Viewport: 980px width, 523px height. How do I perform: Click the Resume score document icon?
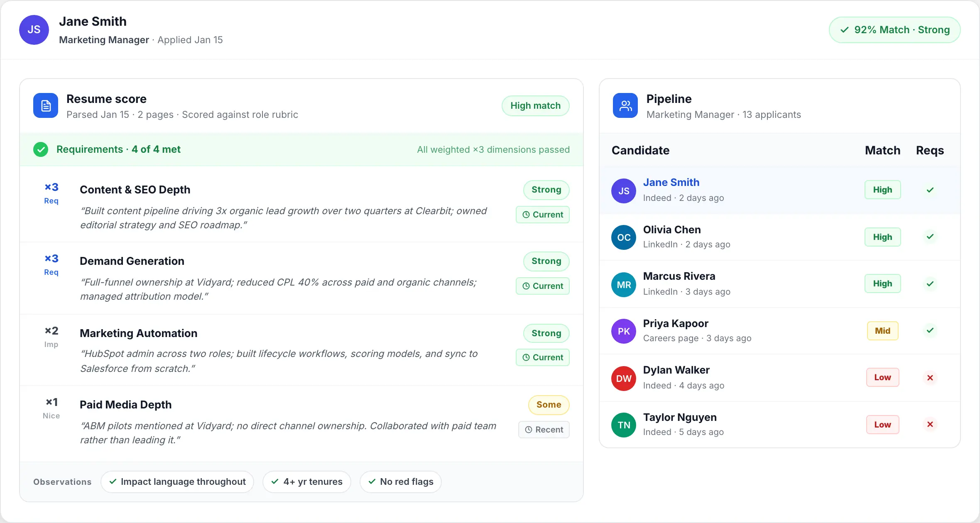pos(46,105)
